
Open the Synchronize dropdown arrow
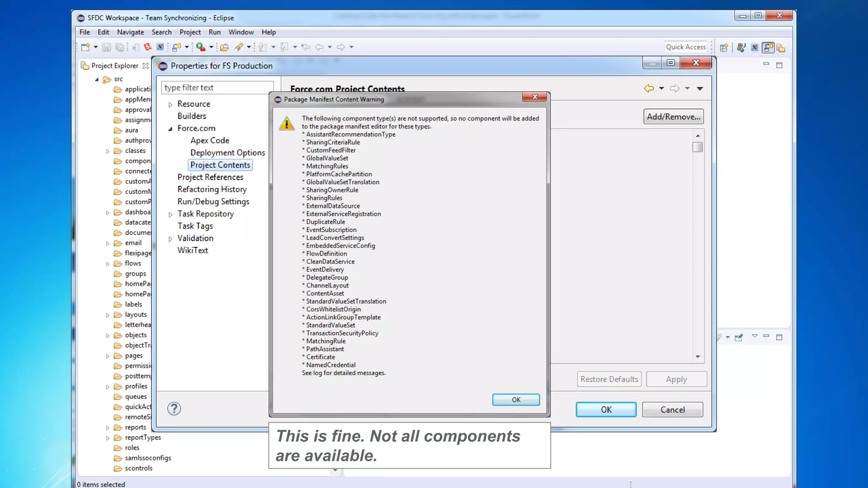point(186,47)
